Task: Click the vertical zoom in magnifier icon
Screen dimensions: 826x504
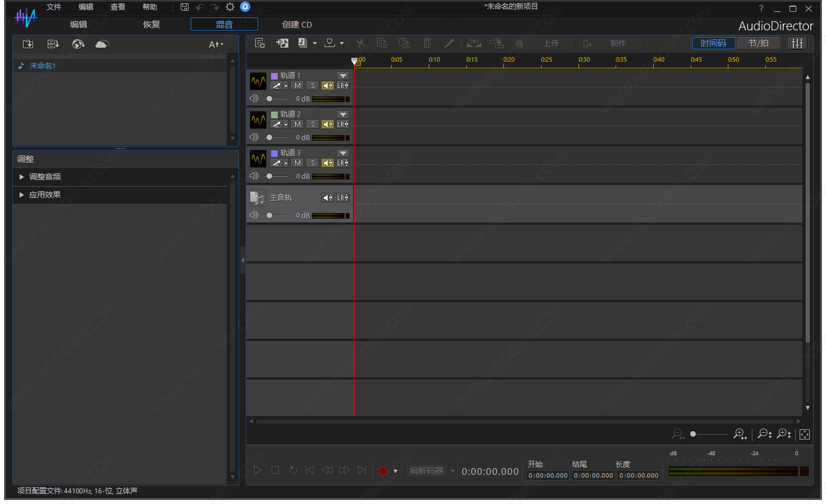Action: [x=784, y=434]
